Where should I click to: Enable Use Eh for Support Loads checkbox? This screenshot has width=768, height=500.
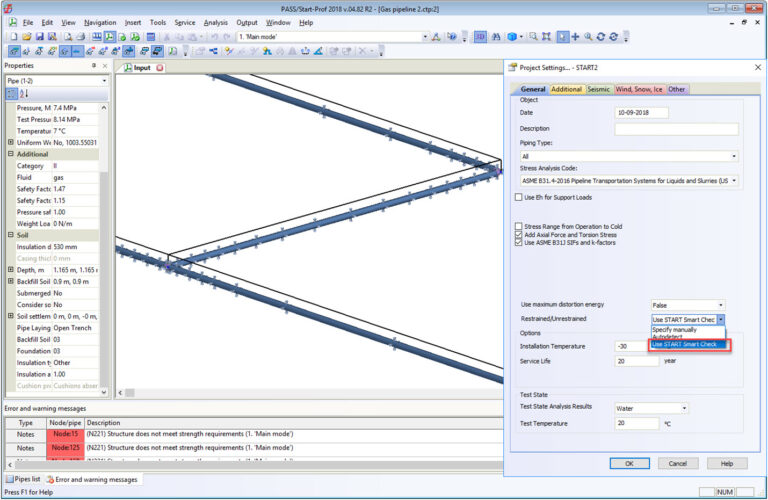pyautogui.click(x=518, y=197)
